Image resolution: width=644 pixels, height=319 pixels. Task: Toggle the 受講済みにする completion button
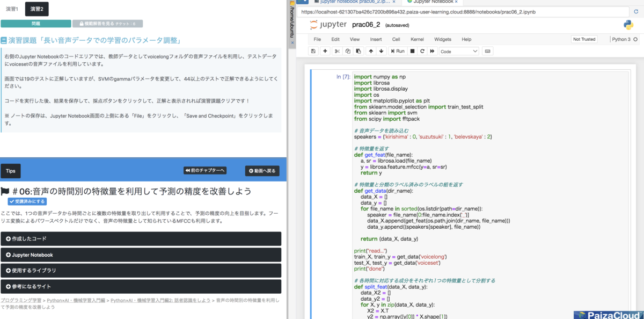[26, 202]
